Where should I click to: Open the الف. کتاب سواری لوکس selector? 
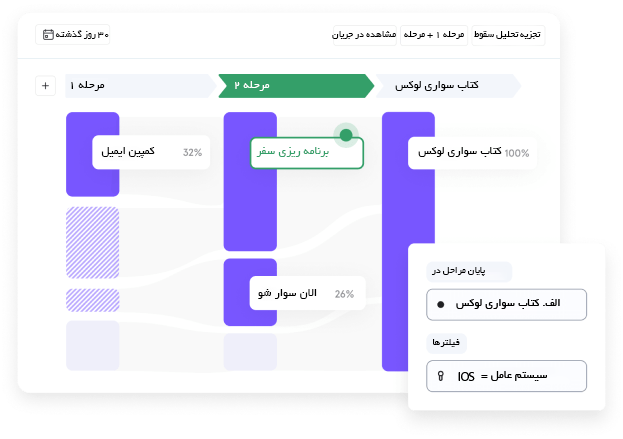[507, 305]
